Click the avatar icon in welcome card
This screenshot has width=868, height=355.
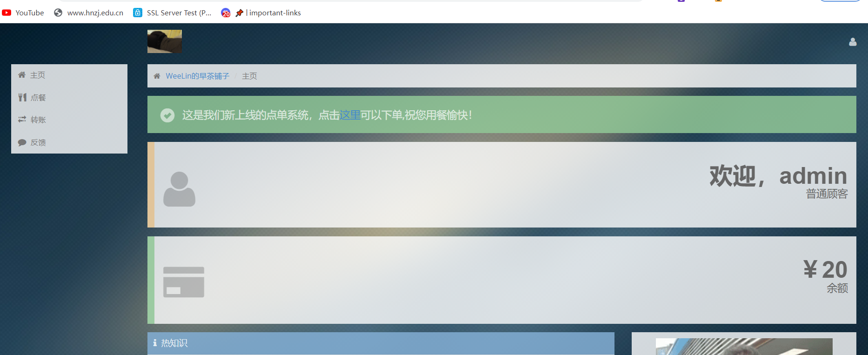[179, 189]
